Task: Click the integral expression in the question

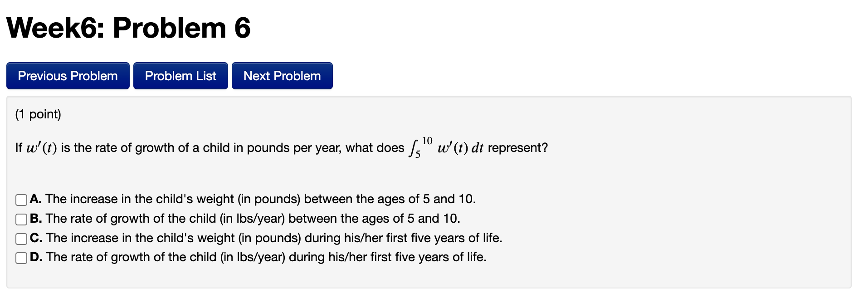Action: (447, 147)
